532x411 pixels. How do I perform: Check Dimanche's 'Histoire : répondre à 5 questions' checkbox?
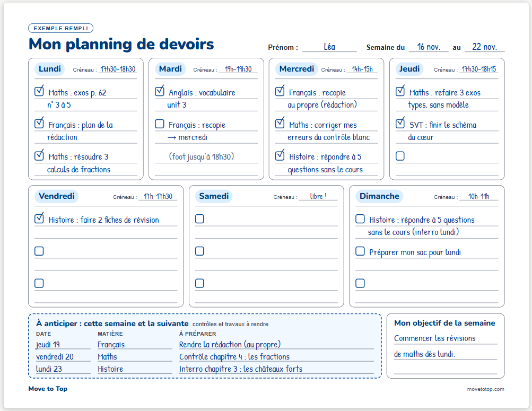click(360, 218)
